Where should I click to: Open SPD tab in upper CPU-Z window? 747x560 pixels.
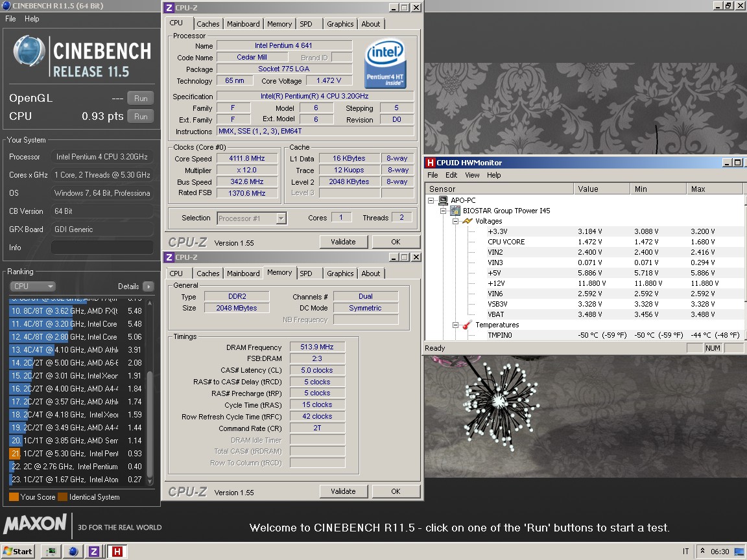[x=306, y=24]
